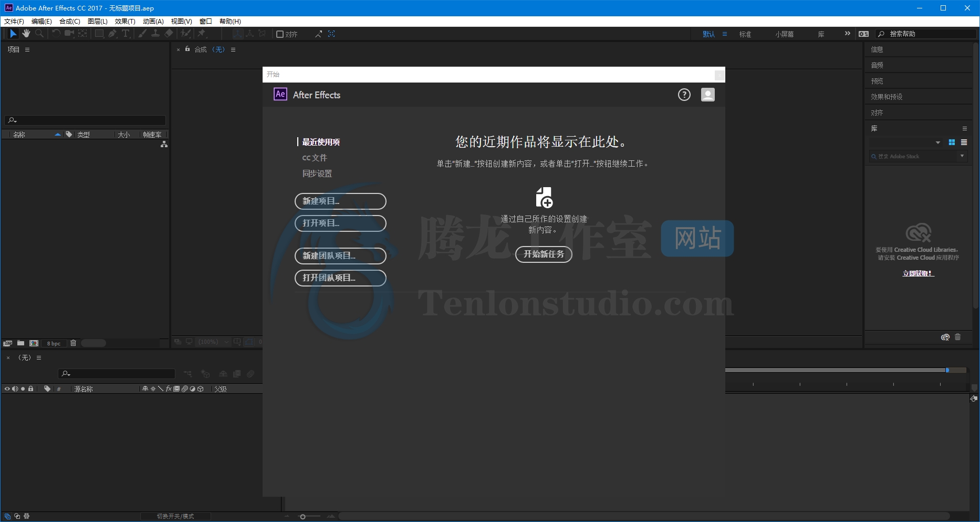Select the Horizontal Type tool
The image size is (980, 522).
click(x=126, y=34)
